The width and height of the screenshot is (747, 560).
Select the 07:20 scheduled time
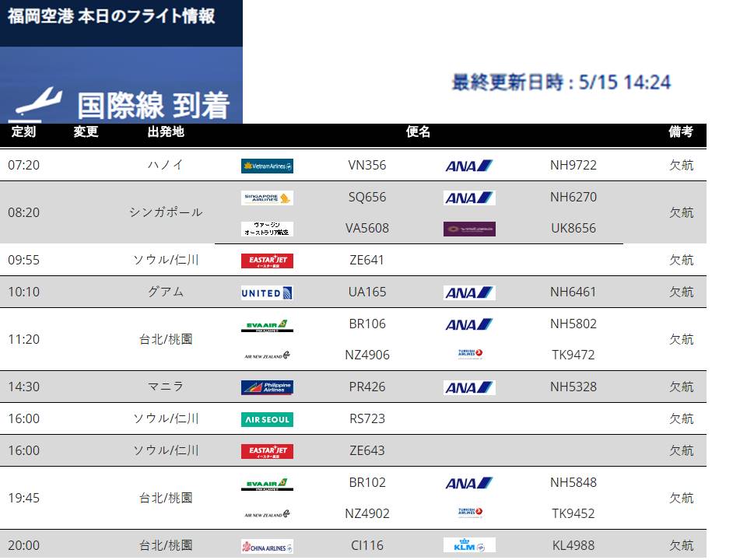(24, 165)
